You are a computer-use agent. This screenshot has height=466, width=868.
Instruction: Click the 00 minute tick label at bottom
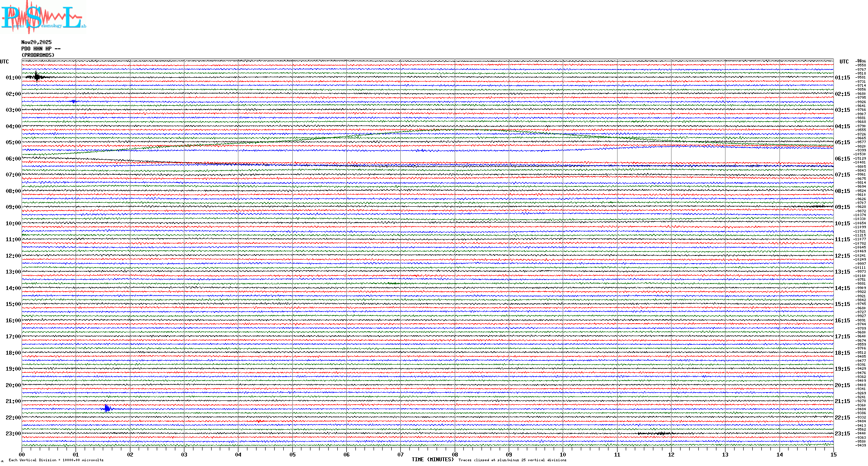(x=22, y=455)
